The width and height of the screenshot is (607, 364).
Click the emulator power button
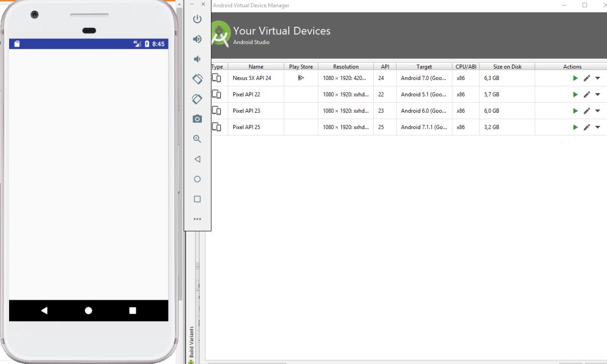197,19
